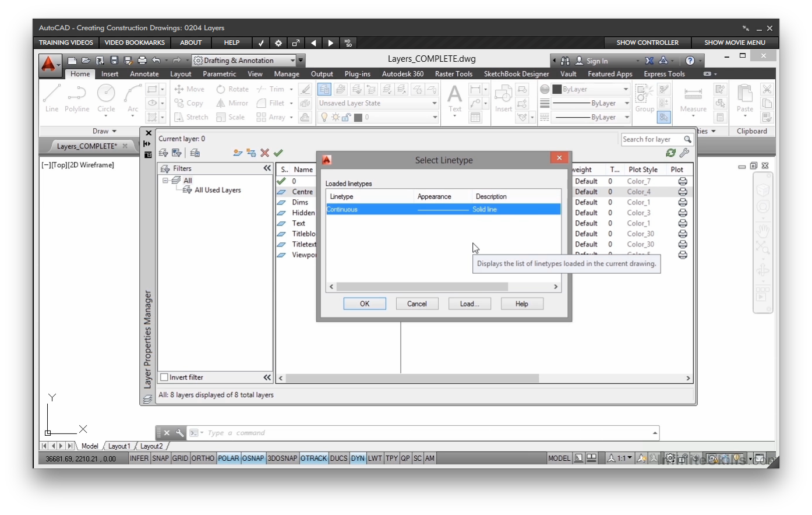812x515 pixels.
Task: Toggle DYN dynamic input
Action: tap(358, 458)
